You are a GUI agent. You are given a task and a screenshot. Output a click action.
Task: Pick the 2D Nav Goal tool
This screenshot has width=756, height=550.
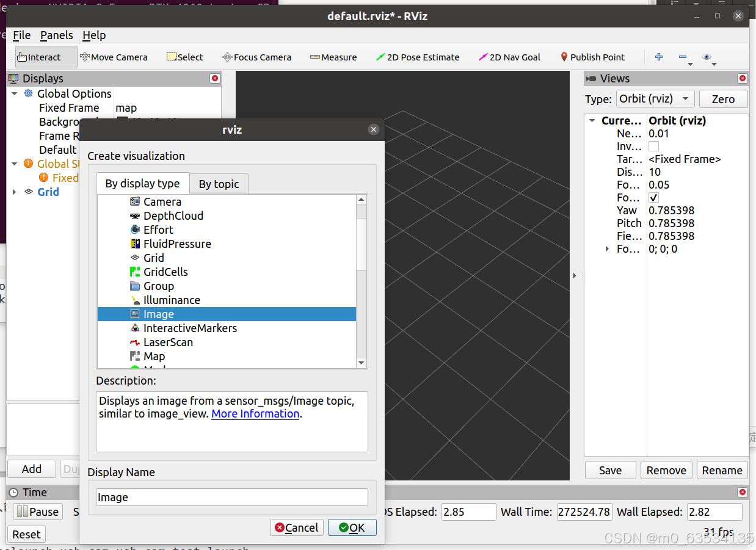[509, 57]
